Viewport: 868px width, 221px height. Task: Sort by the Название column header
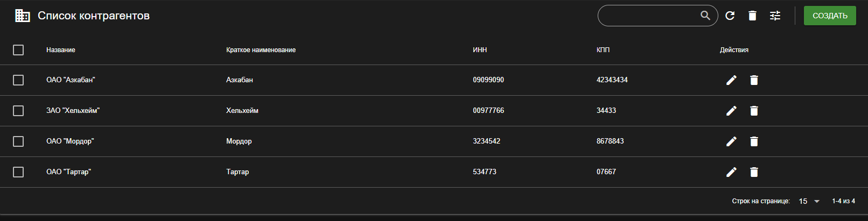click(60, 50)
